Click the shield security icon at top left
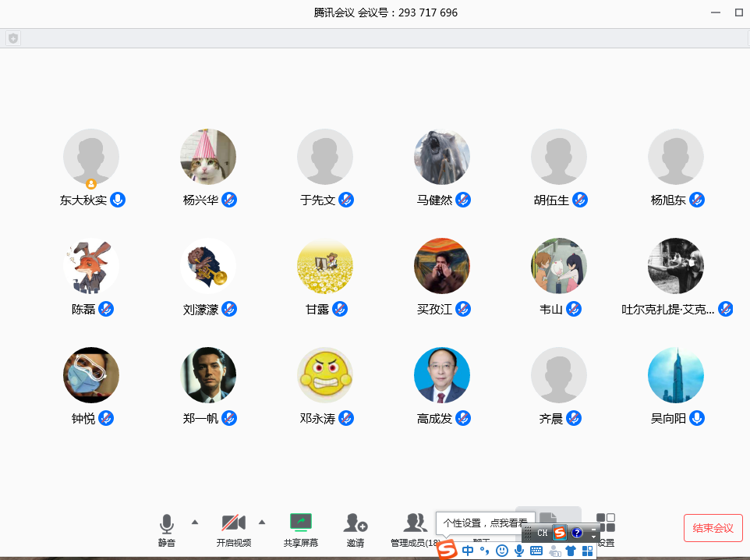Viewport: 750px width, 560px height. point(13,38)
